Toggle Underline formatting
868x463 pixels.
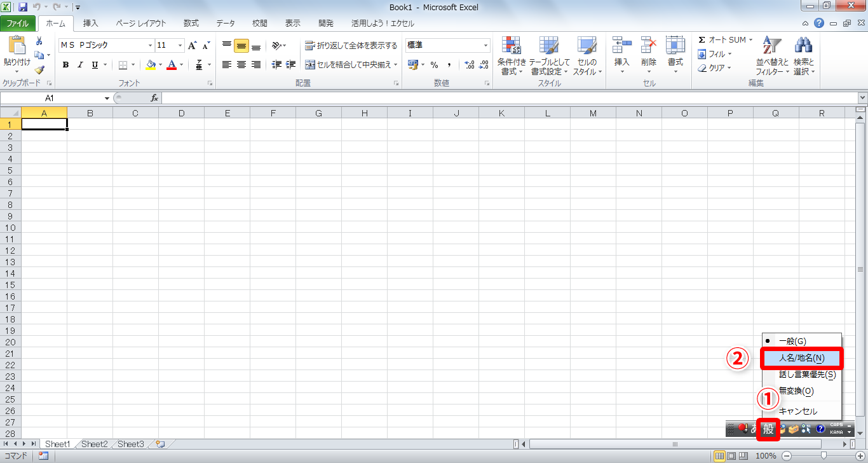click(x=95, y=64)
